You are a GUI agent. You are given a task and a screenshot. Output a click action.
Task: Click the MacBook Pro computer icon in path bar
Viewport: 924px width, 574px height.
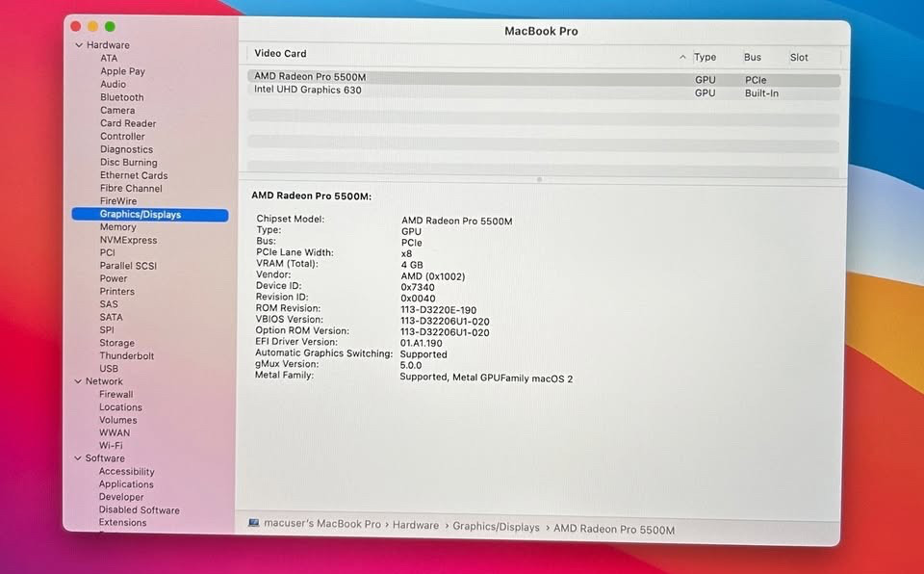pyautogui.click(x=253, y=523)
